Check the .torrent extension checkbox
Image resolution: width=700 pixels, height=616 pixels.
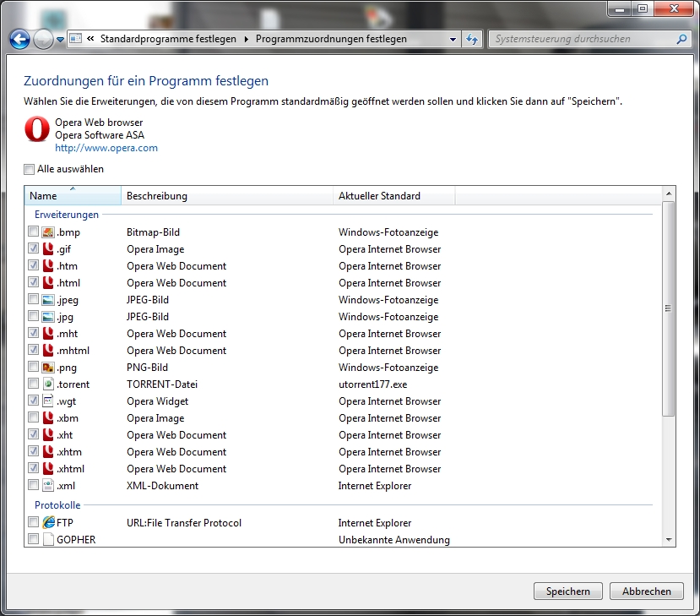tap(33, 384)
